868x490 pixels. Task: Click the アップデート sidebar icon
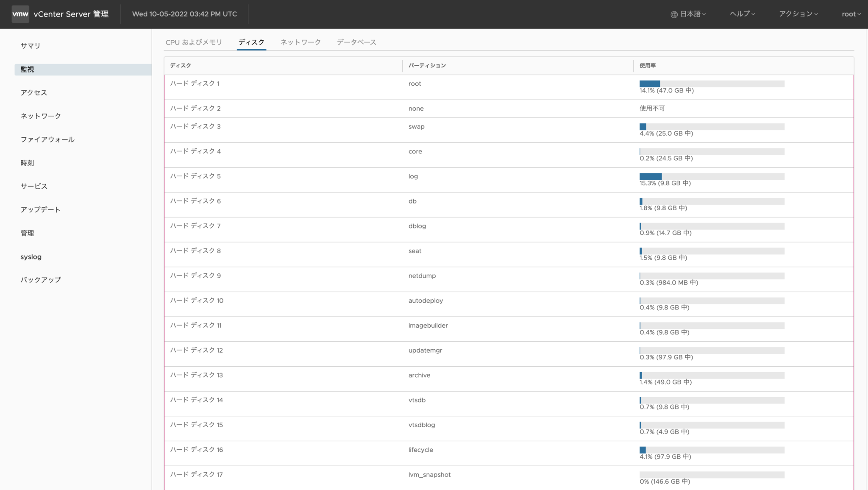41,209
